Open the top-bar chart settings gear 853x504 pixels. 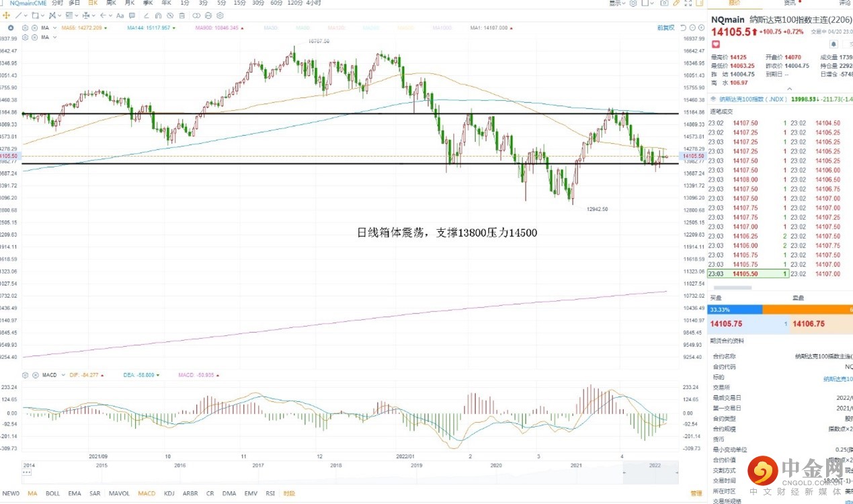coord(633,3)
